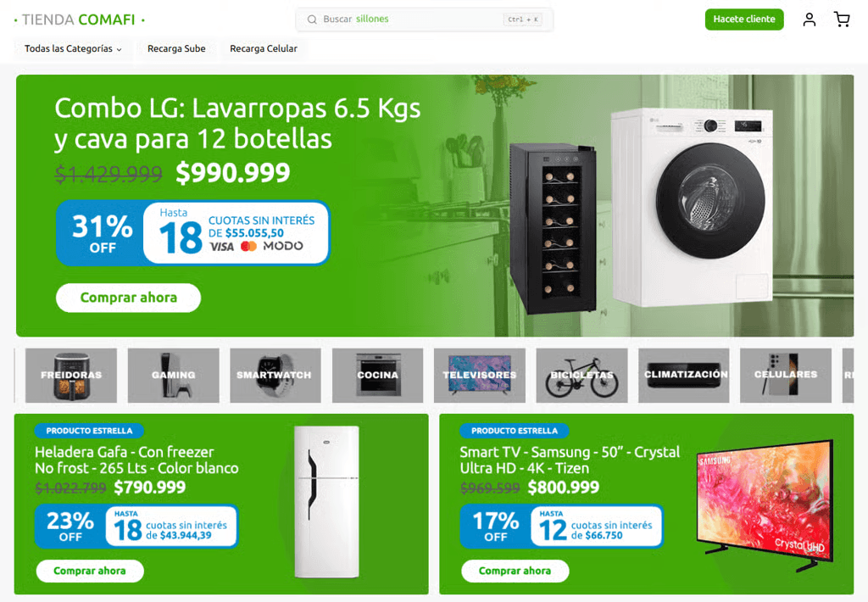Screen dimensions: 868x602
Task: Expand the Todas las Categorías dropdown
Action: 73,48
